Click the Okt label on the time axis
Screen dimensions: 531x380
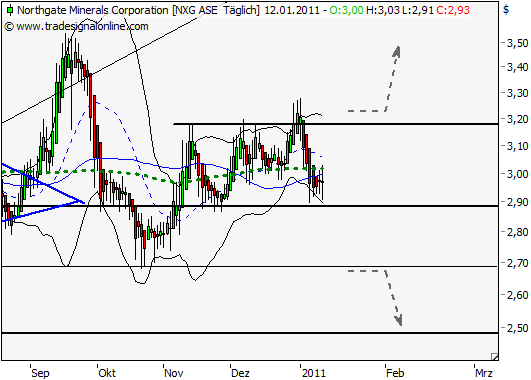[107, 373]
